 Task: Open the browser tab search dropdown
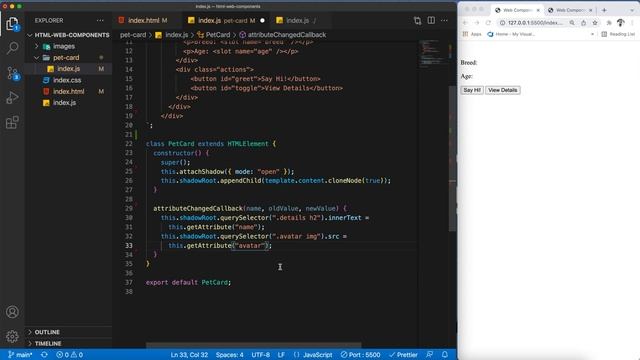coord(632,10)
